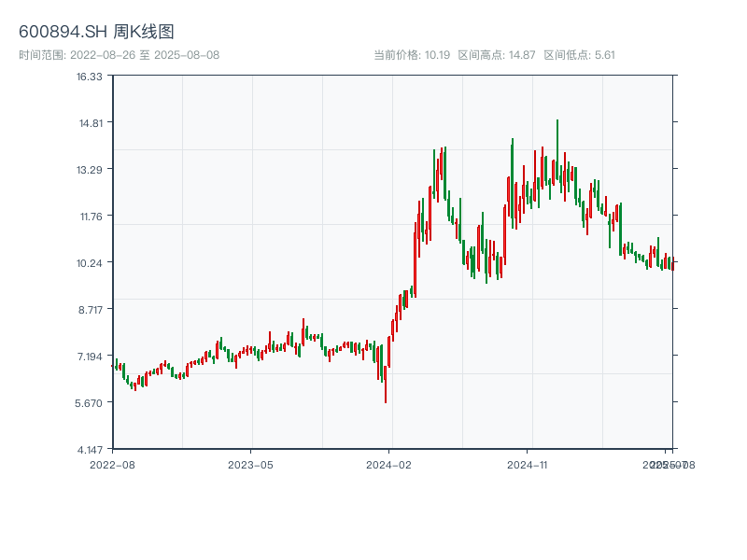Click the 16.33 y-axis label

coord(90,76)
